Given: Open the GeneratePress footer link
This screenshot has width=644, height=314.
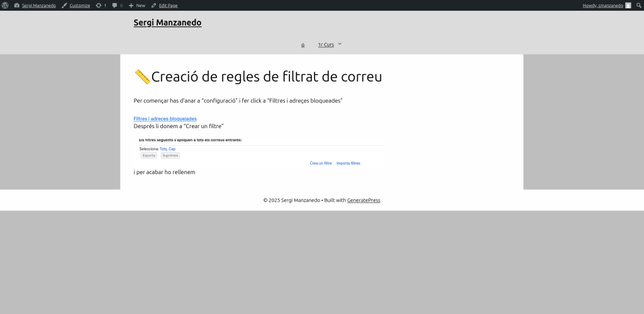Looking at the screenshot, I should (364, 200).
